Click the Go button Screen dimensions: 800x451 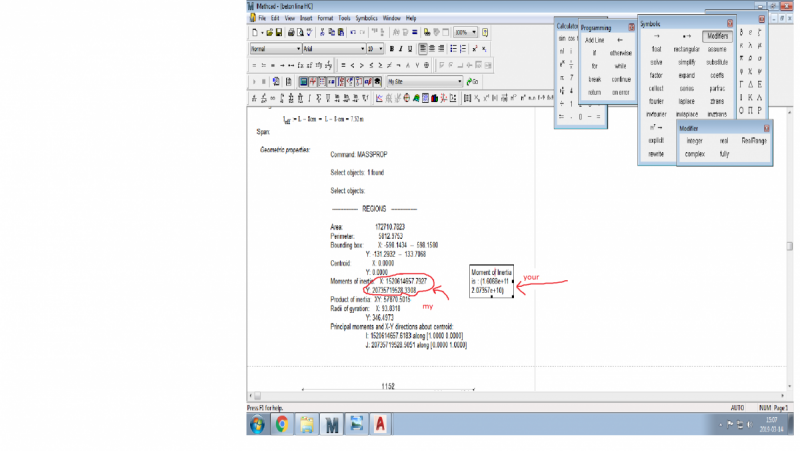(x=472, y=82)
